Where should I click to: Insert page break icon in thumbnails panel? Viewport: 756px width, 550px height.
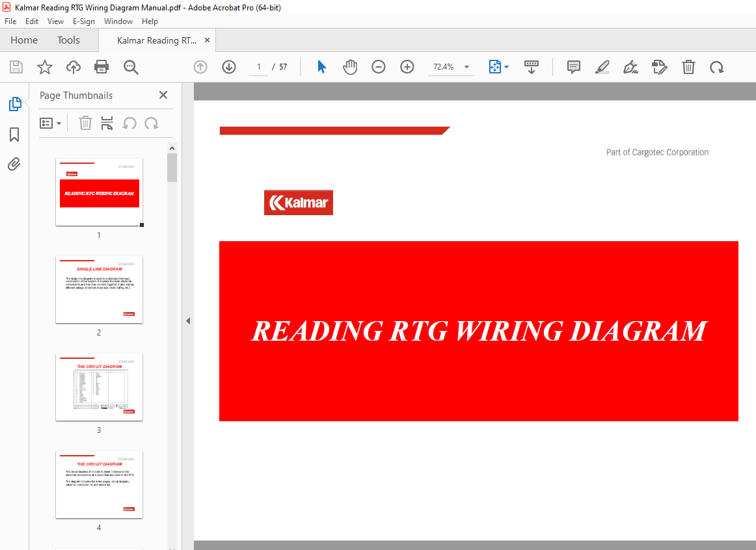[x=107, y=124]
